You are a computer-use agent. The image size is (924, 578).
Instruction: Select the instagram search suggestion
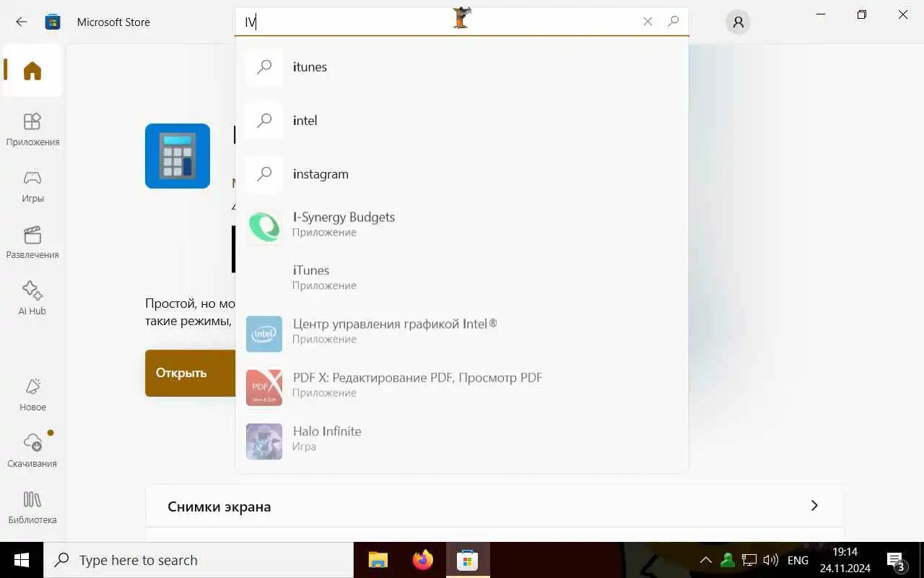click(462, 174)
